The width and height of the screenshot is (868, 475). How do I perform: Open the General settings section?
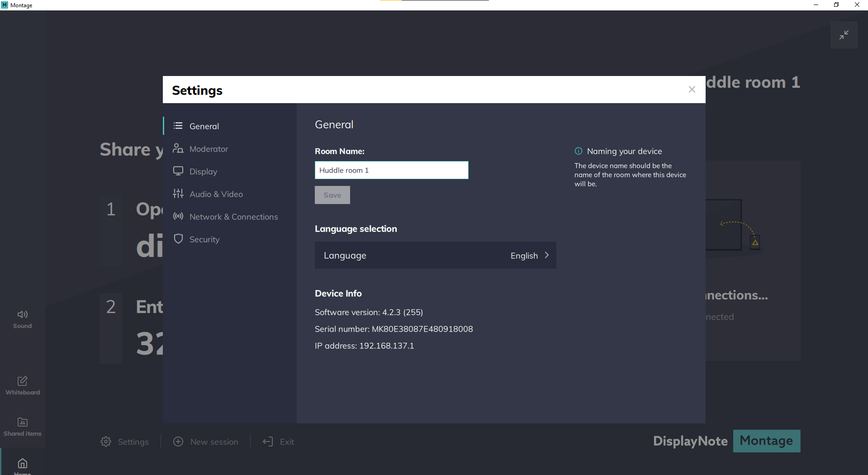point(229,126)
